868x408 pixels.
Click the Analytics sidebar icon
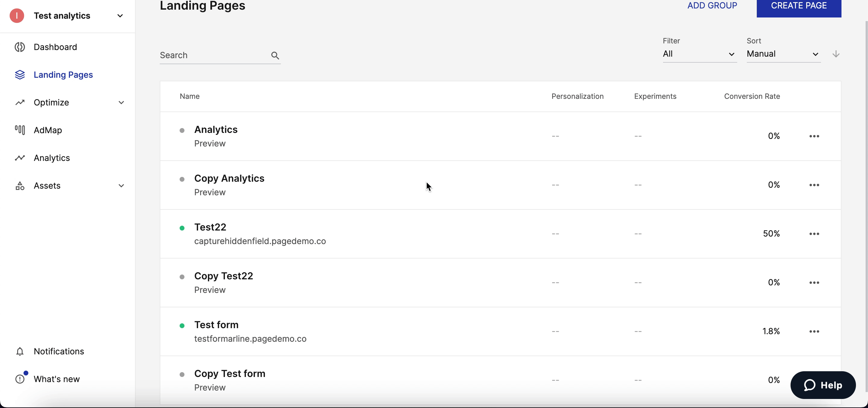pyautogui.click(x=19, y=158)
